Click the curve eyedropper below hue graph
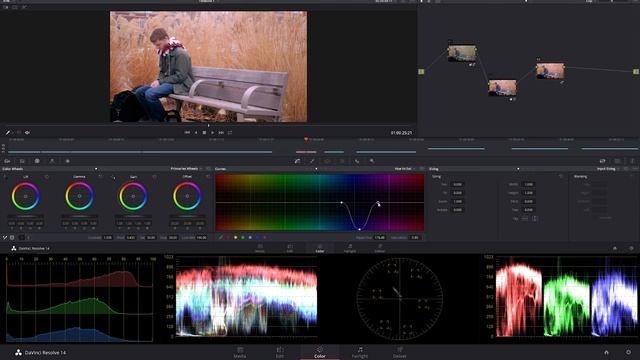The height and width of the screenshot is (360, 640). pyautogui.click(x=221, y=237)
